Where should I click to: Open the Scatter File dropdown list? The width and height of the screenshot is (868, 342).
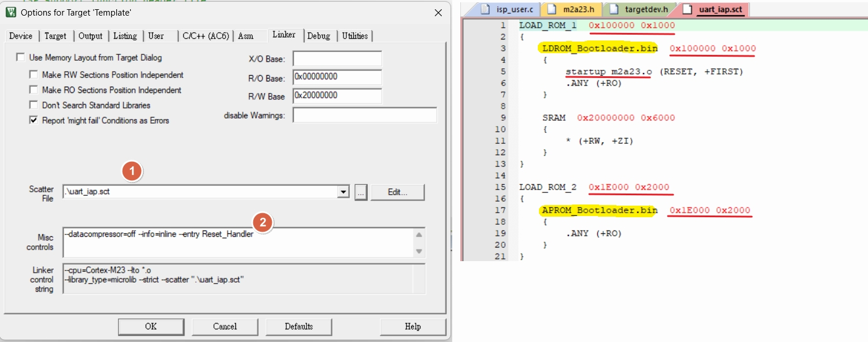click(x=343, y=192)
